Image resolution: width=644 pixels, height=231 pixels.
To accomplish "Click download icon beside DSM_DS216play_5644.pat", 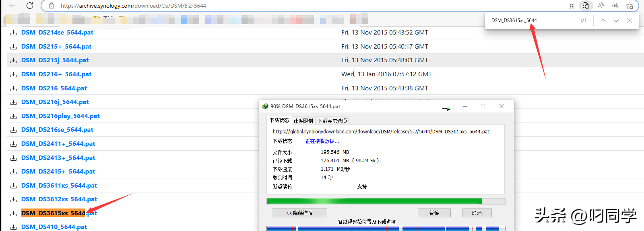I will [x=13, y=116].
